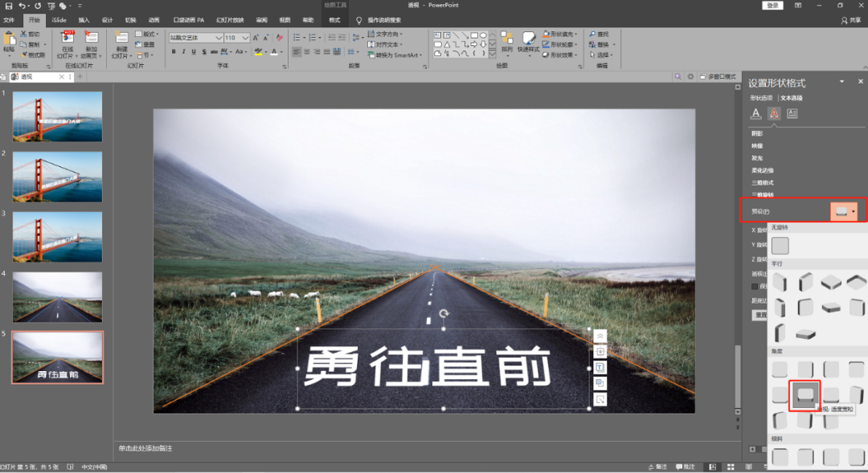Open the font color swatch
This screenshot has width=868, height=473.
(x=275, y=51)
